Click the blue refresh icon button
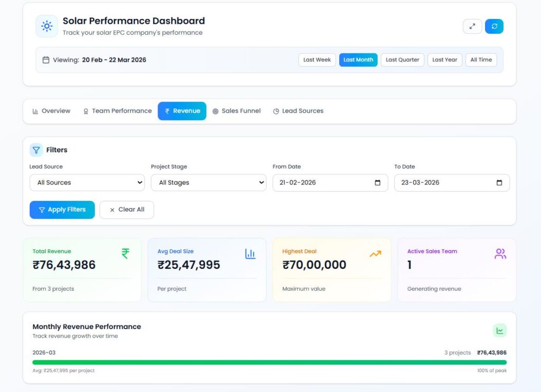Viewport: 541px width, 392px height. pos(494,26)
